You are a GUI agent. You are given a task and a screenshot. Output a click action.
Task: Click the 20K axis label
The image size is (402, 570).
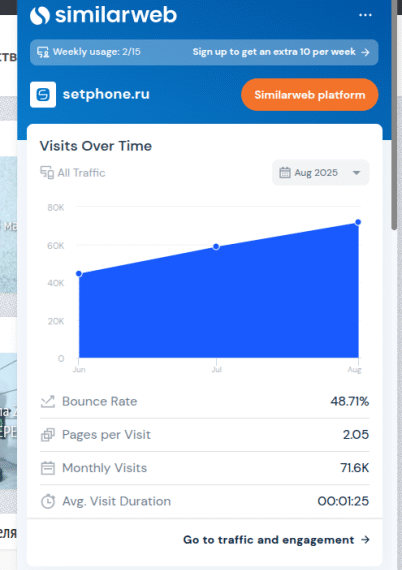[56, 321]
